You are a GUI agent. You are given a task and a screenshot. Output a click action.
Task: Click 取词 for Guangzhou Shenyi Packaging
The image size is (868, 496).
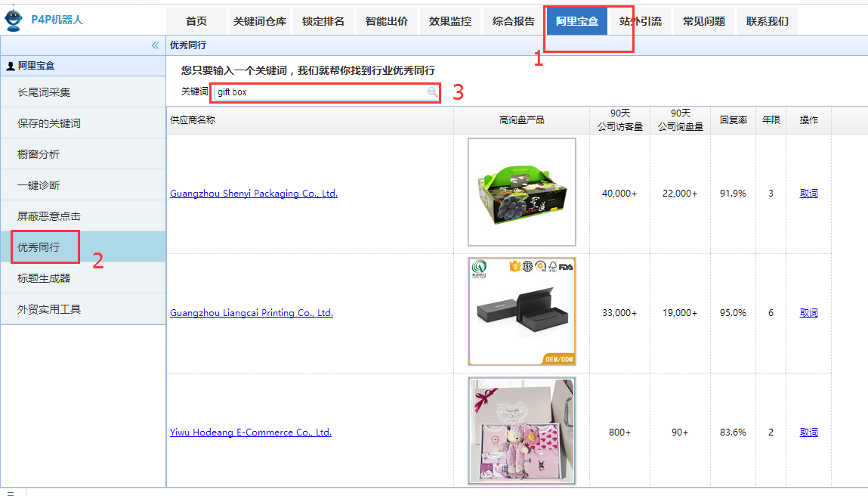[x=809, y=194]
